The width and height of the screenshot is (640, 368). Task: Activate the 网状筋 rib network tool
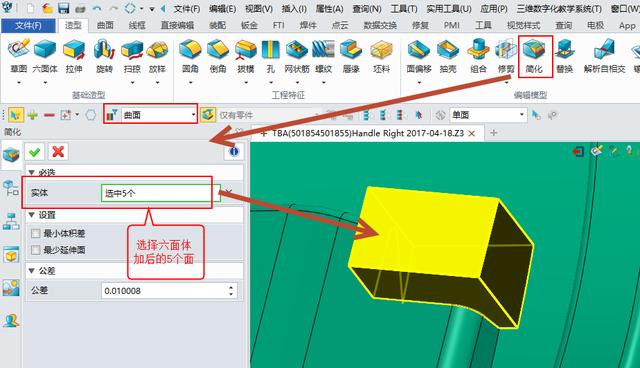pyautogui.click(x=297, y=56)
